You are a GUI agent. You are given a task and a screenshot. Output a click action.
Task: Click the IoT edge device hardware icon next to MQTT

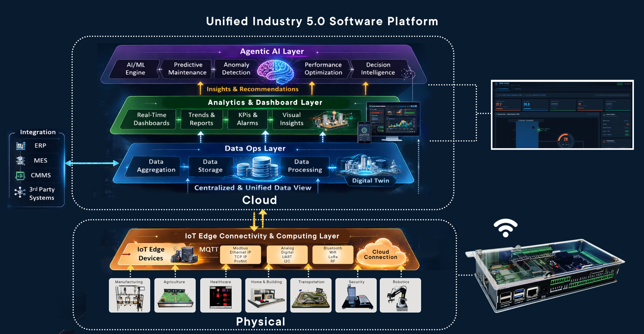click(x=184, y=254)
